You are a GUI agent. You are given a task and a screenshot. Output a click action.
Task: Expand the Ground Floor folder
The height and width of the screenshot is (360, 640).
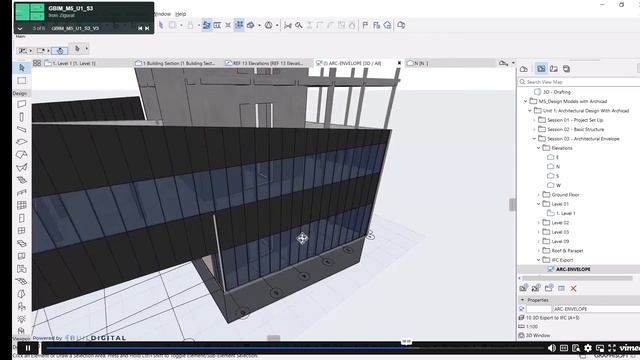tap(538, 195)
